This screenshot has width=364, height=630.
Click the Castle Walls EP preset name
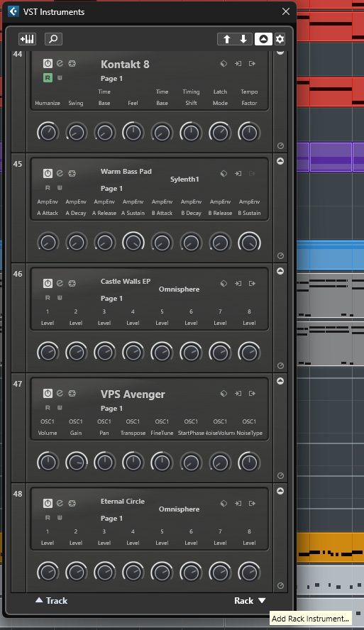pyautogui.click(x=126, y=282)
